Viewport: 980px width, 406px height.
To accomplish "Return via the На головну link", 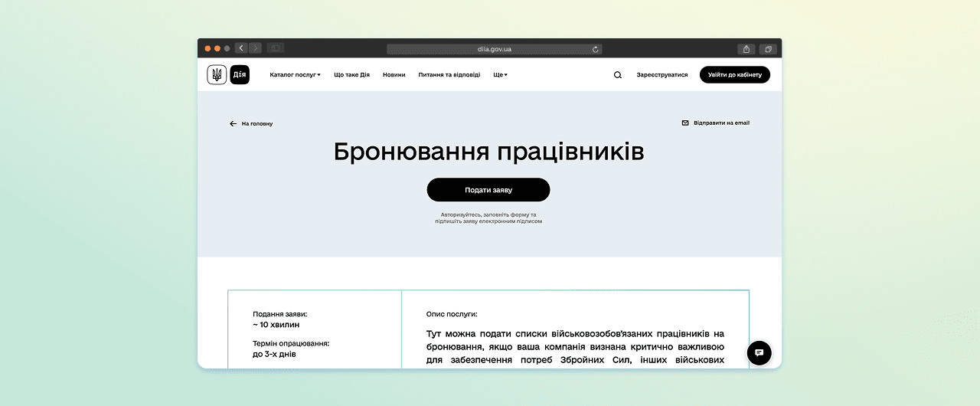I will 251,123.
